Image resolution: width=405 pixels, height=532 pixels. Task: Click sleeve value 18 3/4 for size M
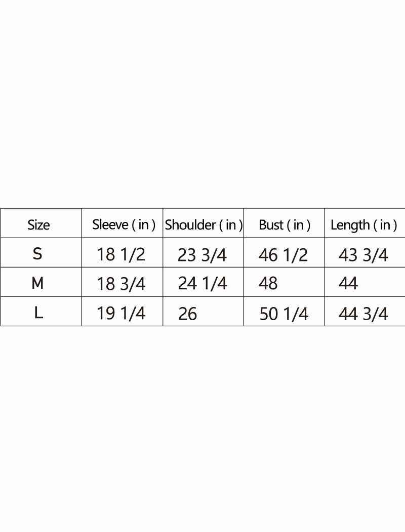(120, 284)
